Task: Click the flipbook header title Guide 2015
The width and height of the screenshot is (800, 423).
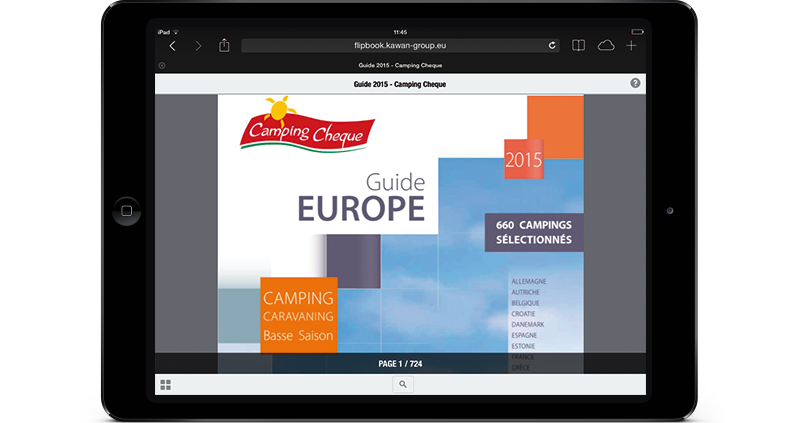Action: (x=399, y=84)
